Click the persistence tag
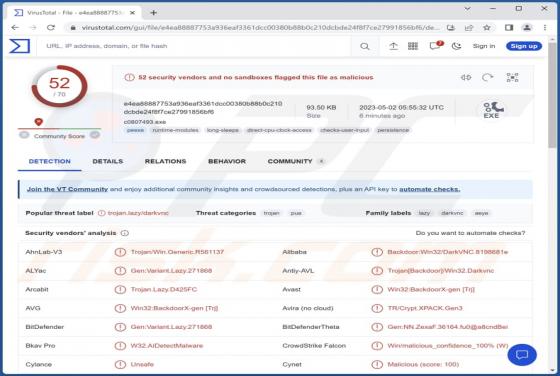This screenshot has height=376, width=560. [x=393, y=130]
